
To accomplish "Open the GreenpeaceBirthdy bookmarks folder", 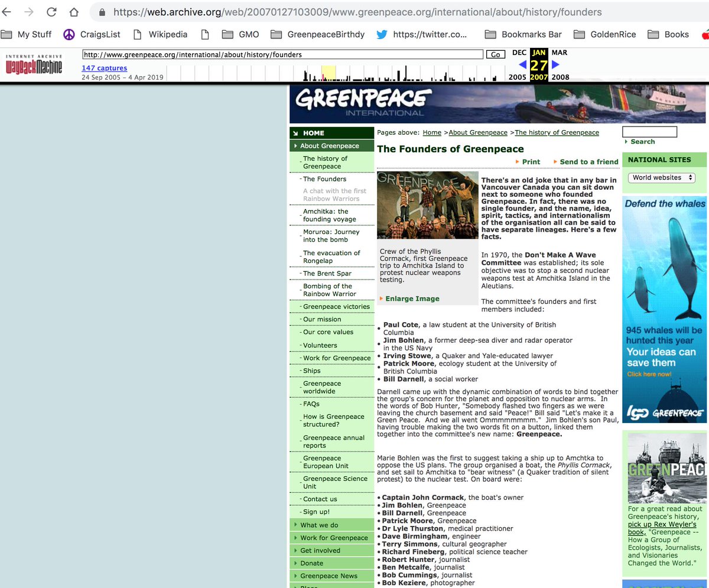I will [318, 34].
